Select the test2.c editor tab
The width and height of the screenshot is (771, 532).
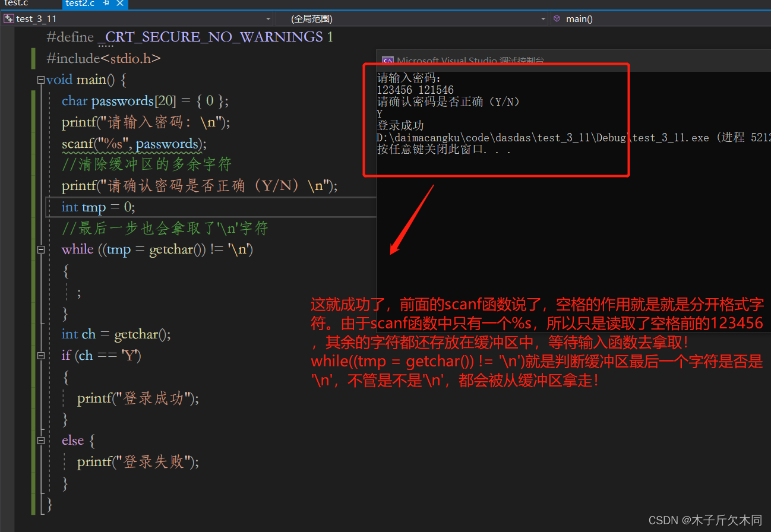(x=80, y=4)
